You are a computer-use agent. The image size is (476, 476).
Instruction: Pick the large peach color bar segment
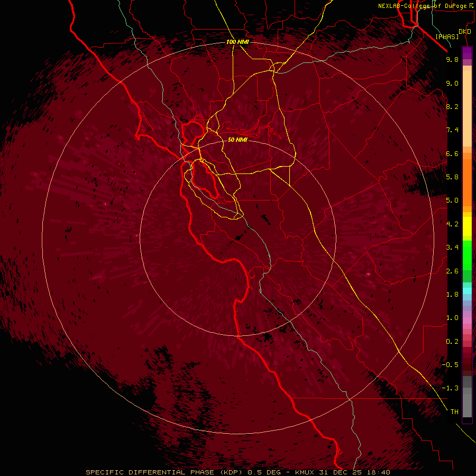(x=467, y=108)
